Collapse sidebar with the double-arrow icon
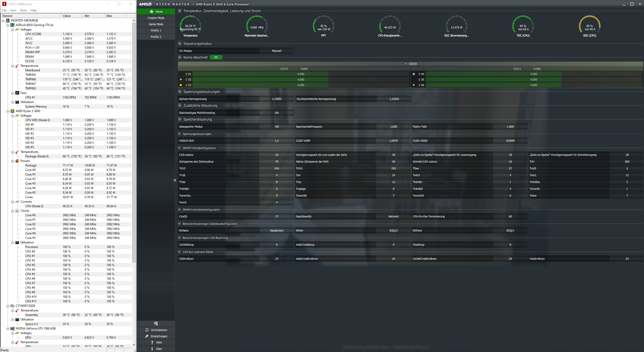 point(175,180)
